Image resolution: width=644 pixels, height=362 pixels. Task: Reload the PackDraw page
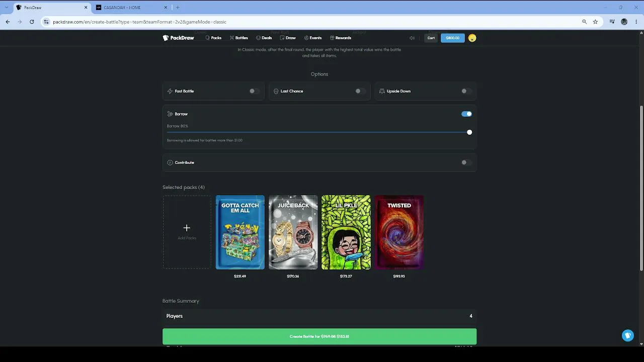32,22
